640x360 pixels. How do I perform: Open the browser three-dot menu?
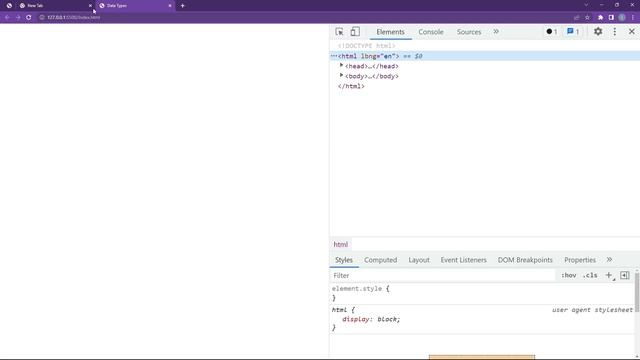pos(633,17)
